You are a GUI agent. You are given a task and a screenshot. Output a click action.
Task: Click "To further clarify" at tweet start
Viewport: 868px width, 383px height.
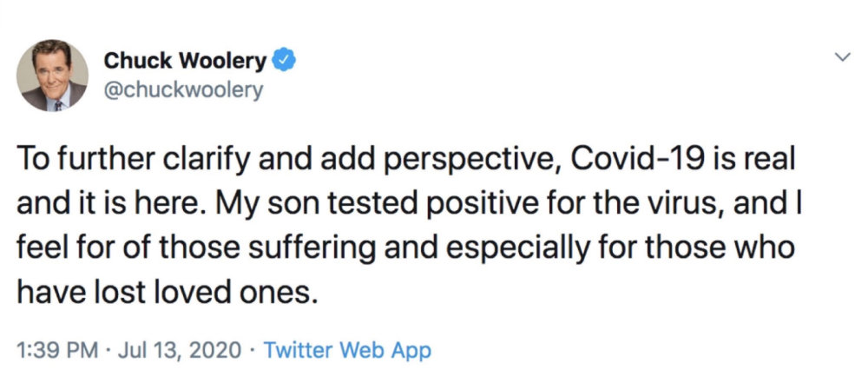[x=114, y=162]
